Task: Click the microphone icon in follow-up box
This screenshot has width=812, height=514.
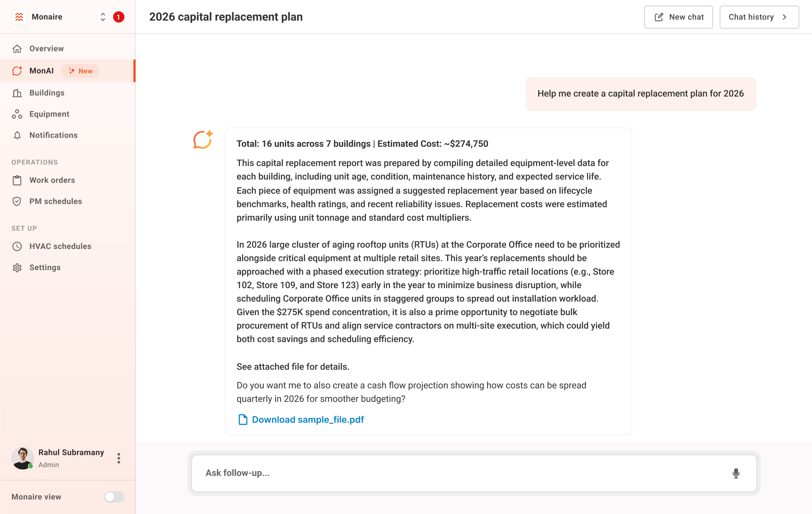Action: point(736,473)
